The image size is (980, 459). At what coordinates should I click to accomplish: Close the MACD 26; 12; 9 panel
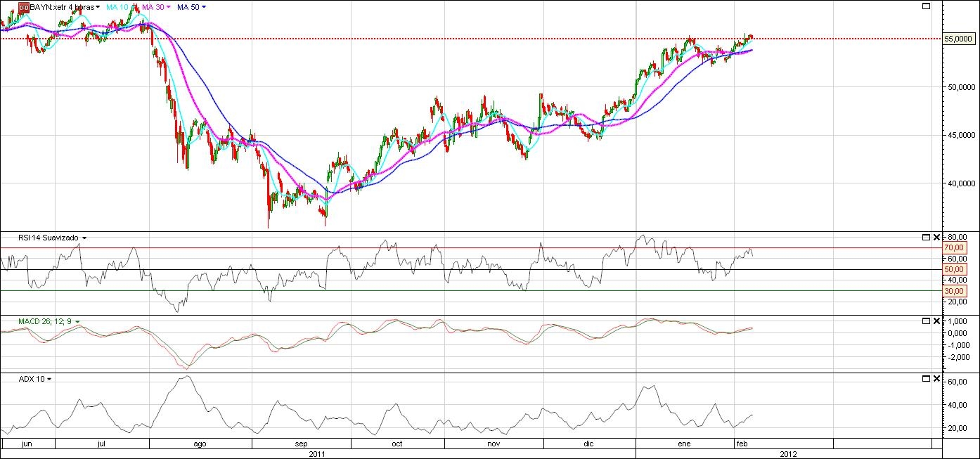tap(936, 321)
